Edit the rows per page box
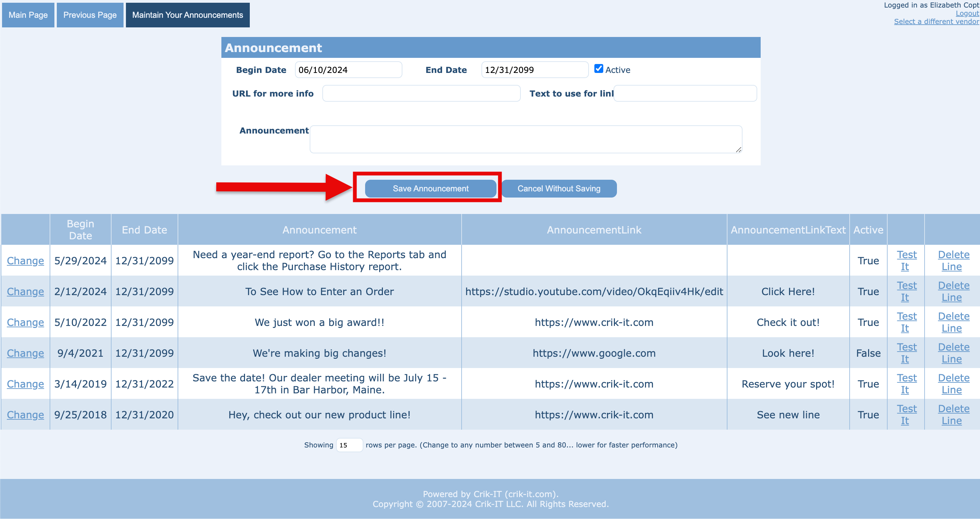The image size is (980, 519). [x=349, y=445]
